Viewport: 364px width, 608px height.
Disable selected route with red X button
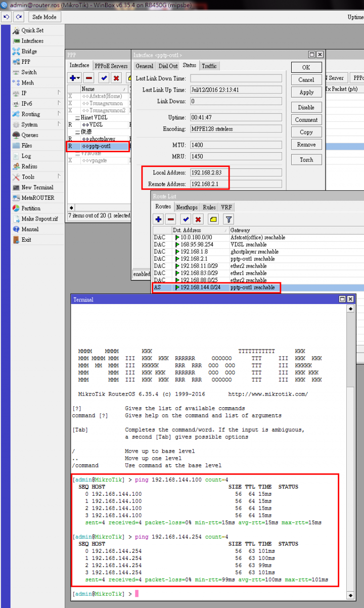pos(198,219)
